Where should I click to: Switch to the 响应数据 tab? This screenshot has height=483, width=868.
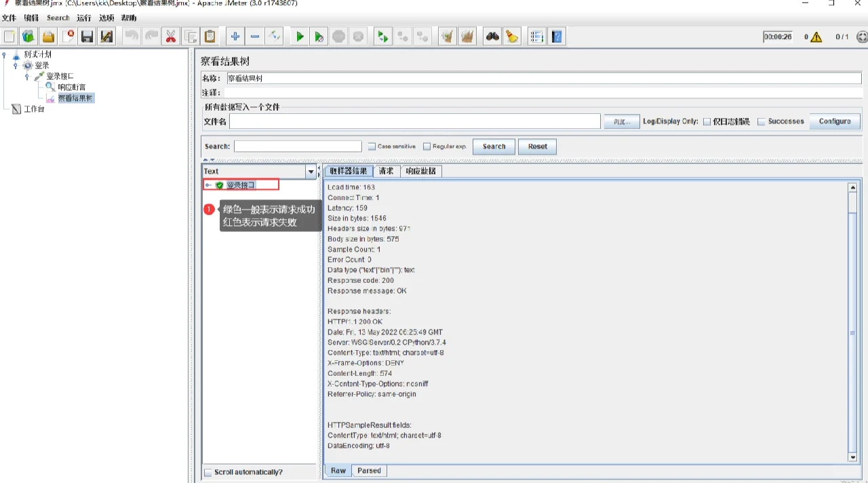click(x=421, y=171)
